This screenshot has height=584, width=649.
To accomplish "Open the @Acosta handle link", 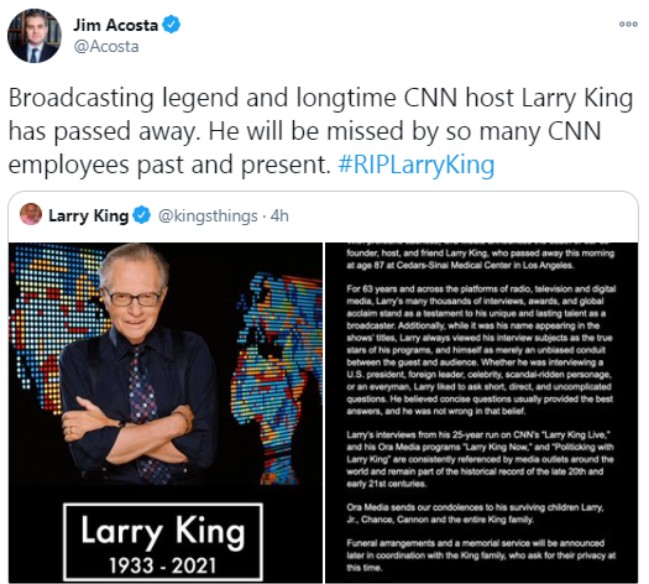I will pyautogui.click(x=106, y=47).
